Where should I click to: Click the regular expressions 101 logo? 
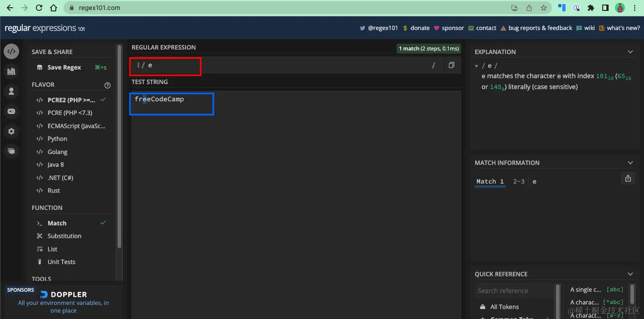click(44, 28)
